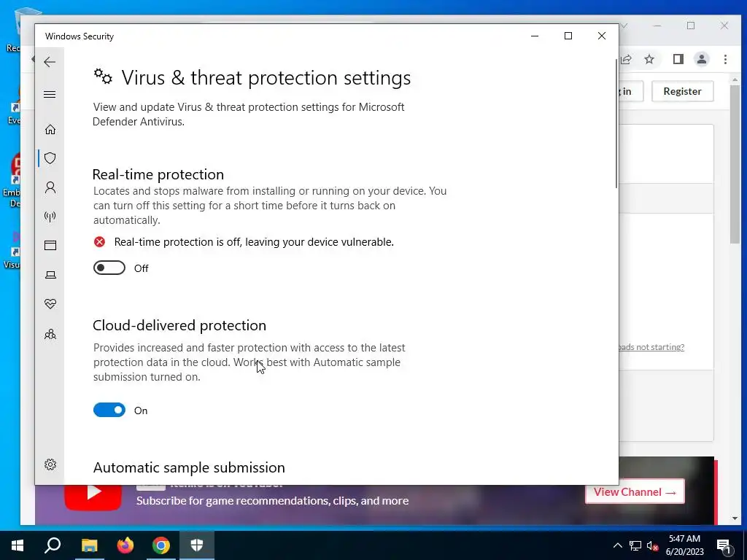Click the Cloud-delivered protection heading

coord(179,325)
